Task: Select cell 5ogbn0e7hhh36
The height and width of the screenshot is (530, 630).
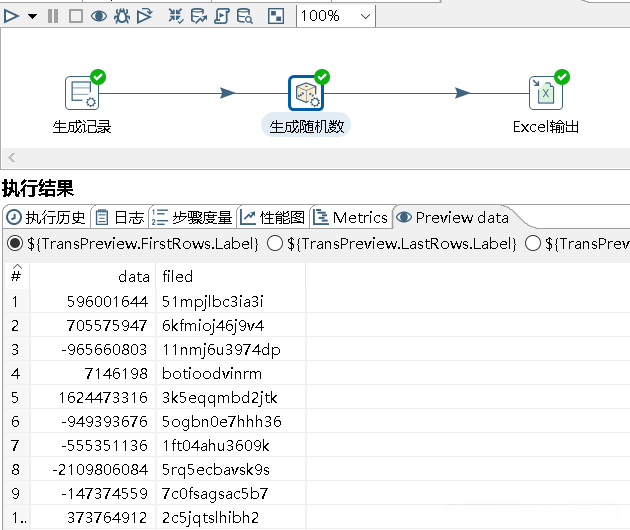Action: pyautogui.click(x=231, y=421)
